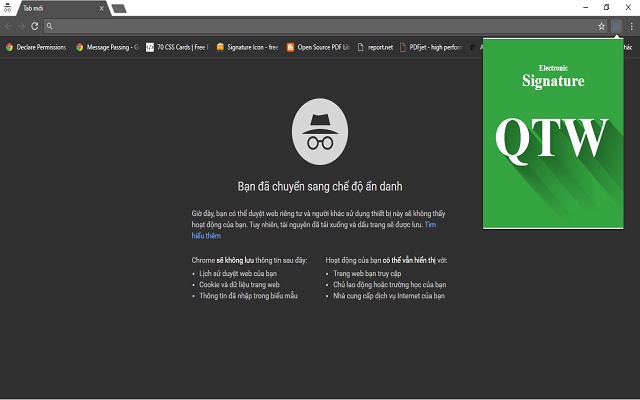Open the Electronic Signature extension icon
The height and width of the screenshot is (400, 640).
[616, 26]
